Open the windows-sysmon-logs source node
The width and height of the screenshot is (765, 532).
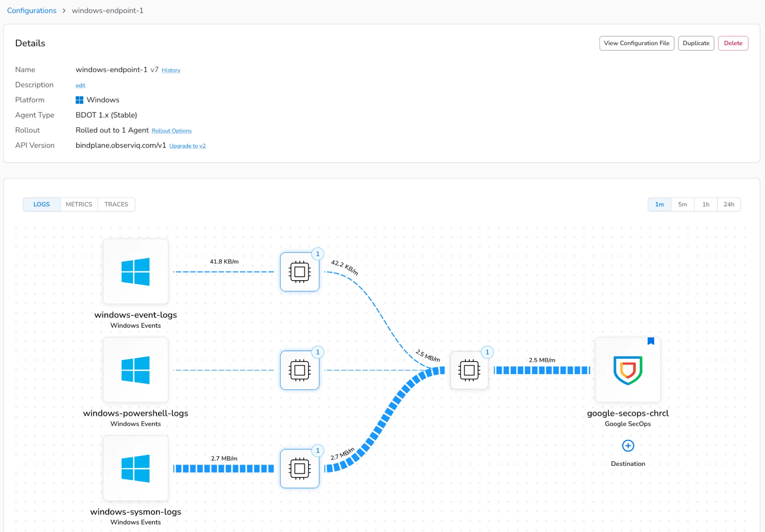[135, 468]
